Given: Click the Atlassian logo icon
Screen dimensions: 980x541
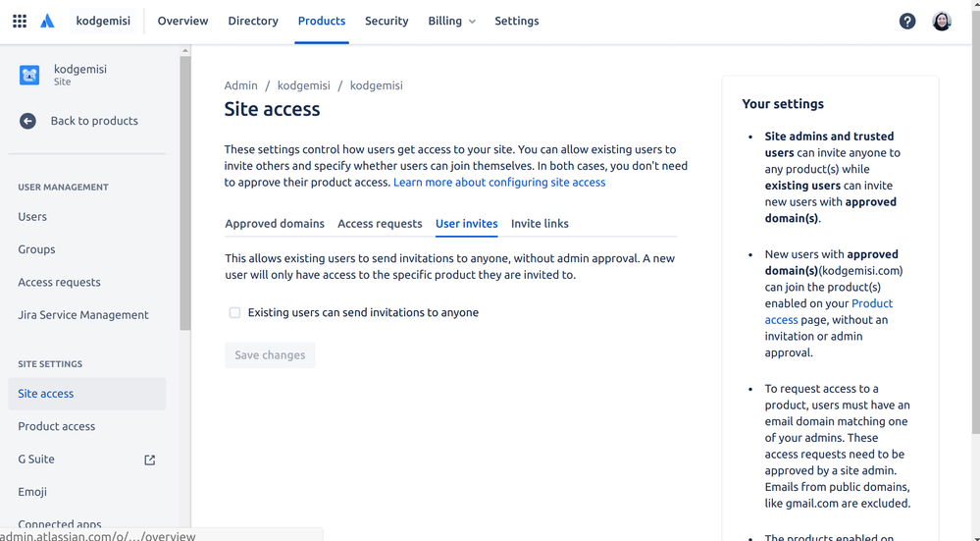Looking at the screenshot, I should click(x=47, y=21).
